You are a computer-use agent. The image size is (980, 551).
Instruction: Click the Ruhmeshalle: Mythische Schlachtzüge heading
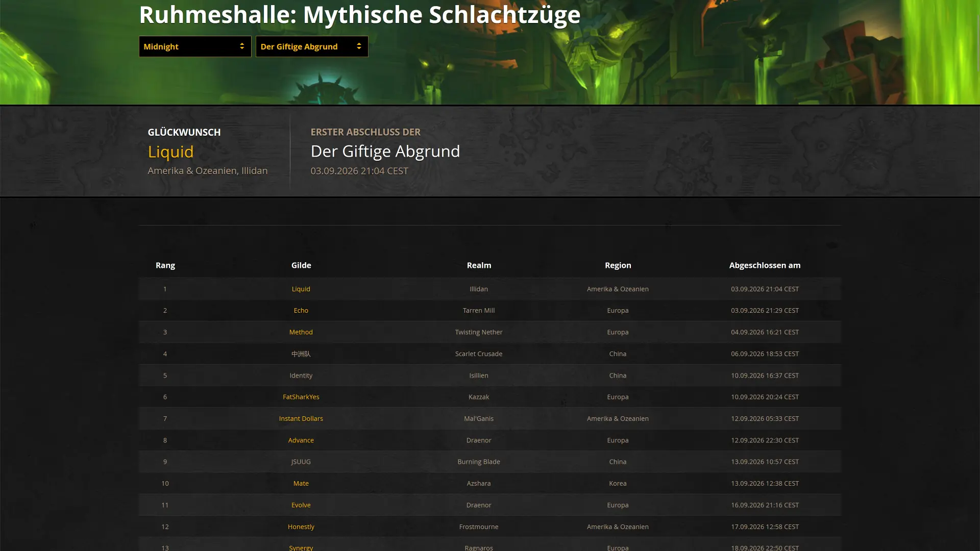[360, 15]
